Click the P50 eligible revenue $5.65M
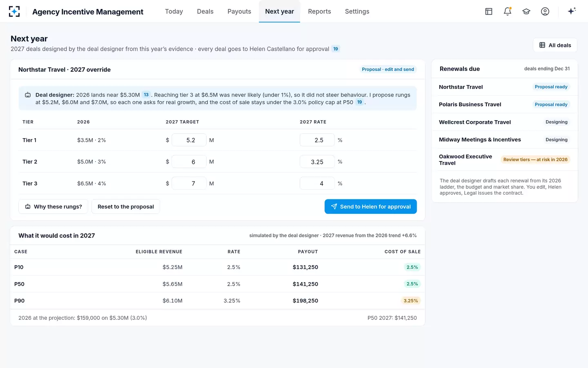Screen dimensions: 588x368 (172, 284)
